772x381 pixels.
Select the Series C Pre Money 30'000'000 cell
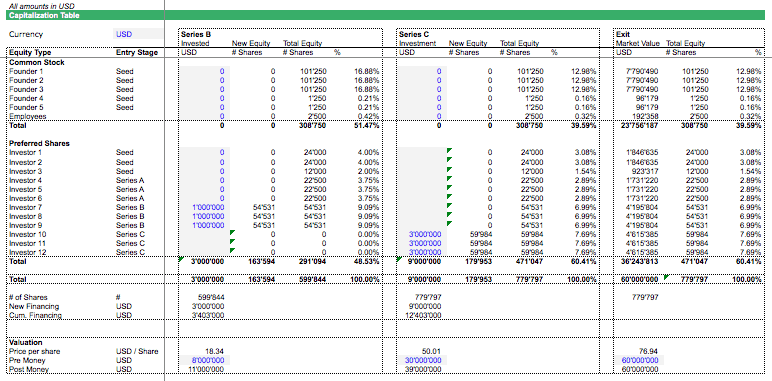click(423, 360)
